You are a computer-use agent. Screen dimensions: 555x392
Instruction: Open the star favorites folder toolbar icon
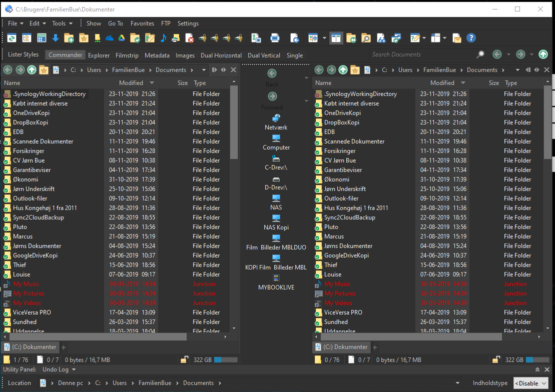pos(84,38)
